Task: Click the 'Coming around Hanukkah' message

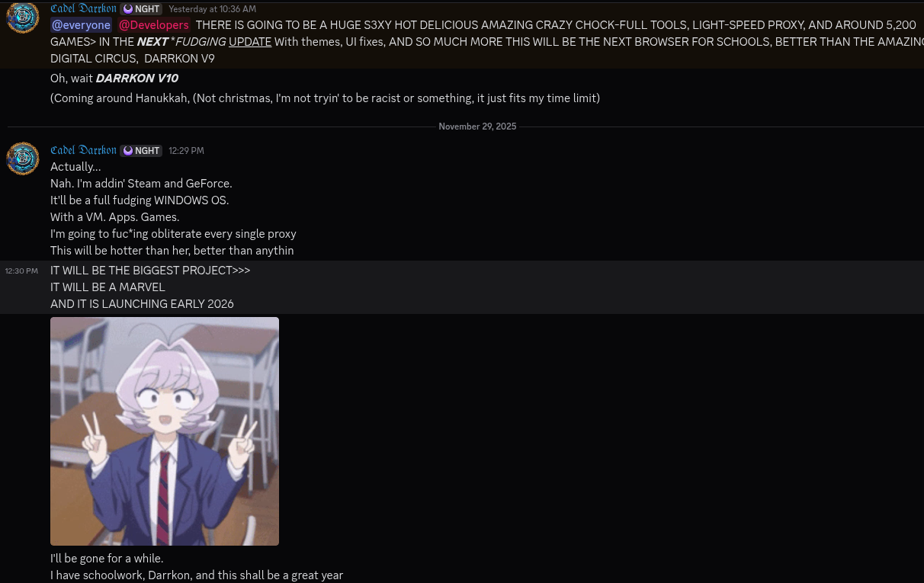Action: tap(325, 98)
